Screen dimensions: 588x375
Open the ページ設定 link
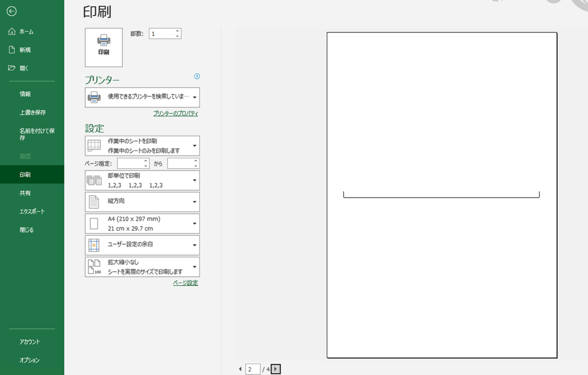pyautogui.click(x=185, y=283)
